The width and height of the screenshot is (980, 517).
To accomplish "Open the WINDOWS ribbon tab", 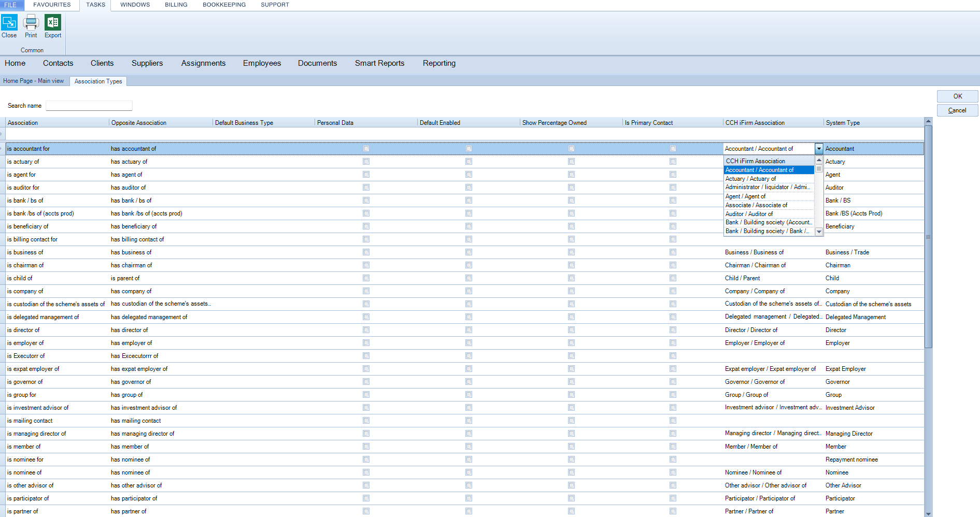I will [x=135, y=5].
